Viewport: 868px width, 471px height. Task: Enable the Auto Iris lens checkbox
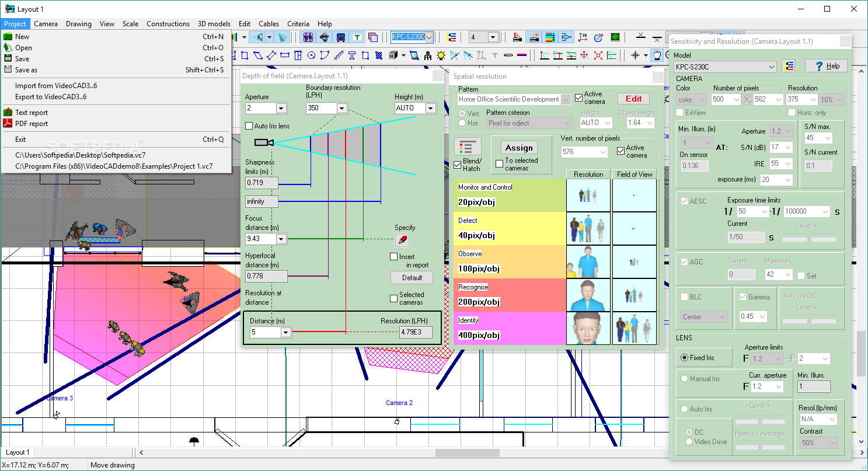(x=249, y=126)
